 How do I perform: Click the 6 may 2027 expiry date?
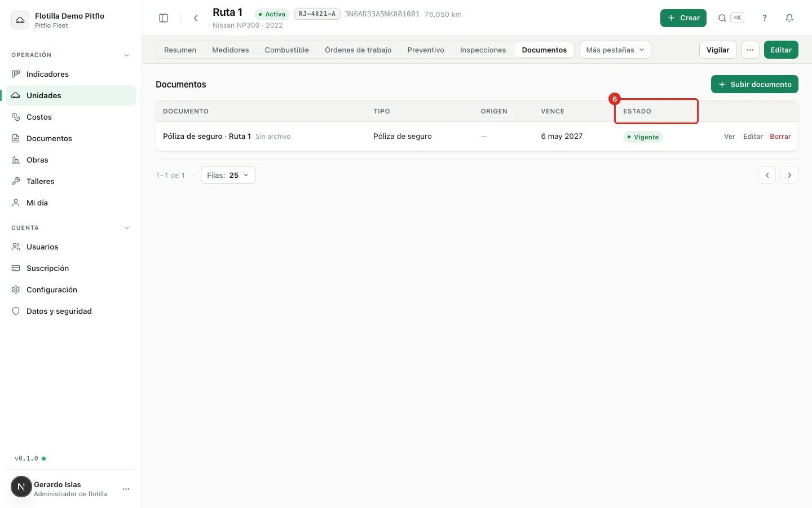562,137
